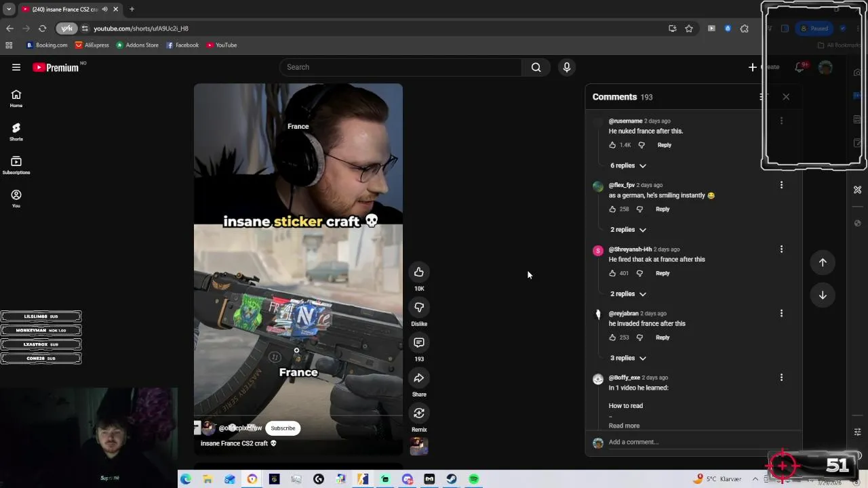Dislike the @reyjabran comment

pos(639,338)
